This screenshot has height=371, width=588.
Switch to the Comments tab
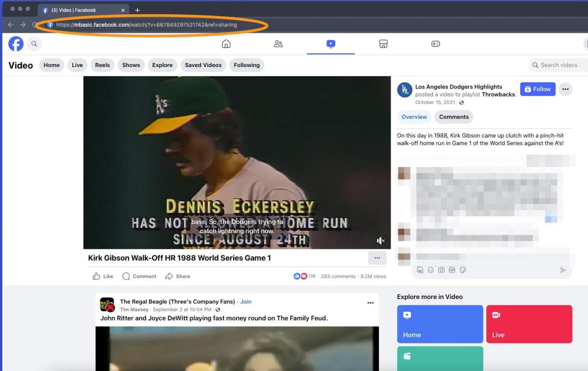click(x=454, y=117)
